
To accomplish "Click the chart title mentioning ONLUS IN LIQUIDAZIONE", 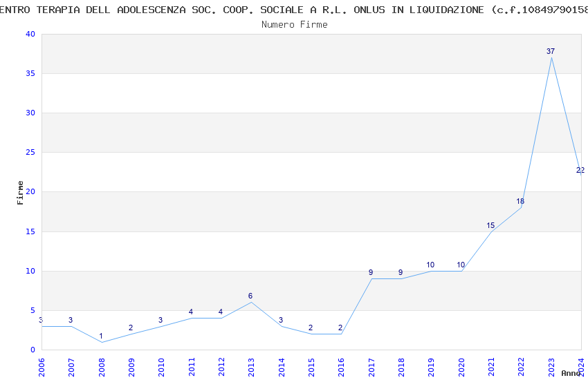I will 294,10.
